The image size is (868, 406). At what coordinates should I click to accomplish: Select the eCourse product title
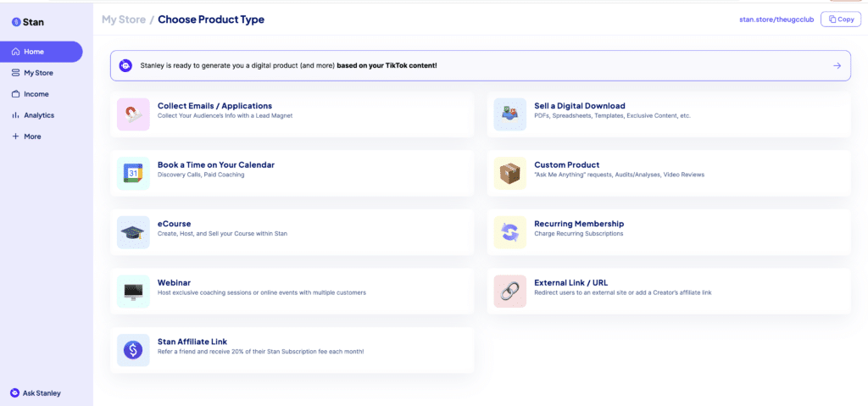[175, 224]
